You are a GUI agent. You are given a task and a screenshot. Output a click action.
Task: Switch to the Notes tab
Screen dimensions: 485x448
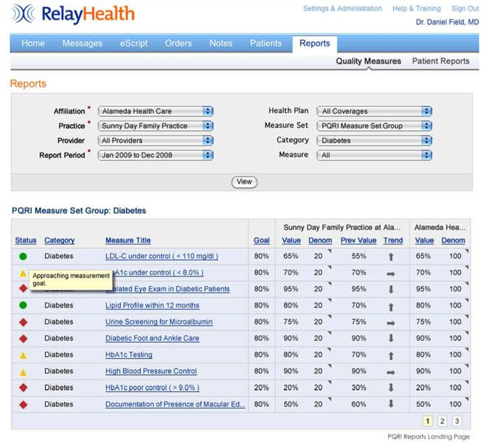click(x=221, y=43)
